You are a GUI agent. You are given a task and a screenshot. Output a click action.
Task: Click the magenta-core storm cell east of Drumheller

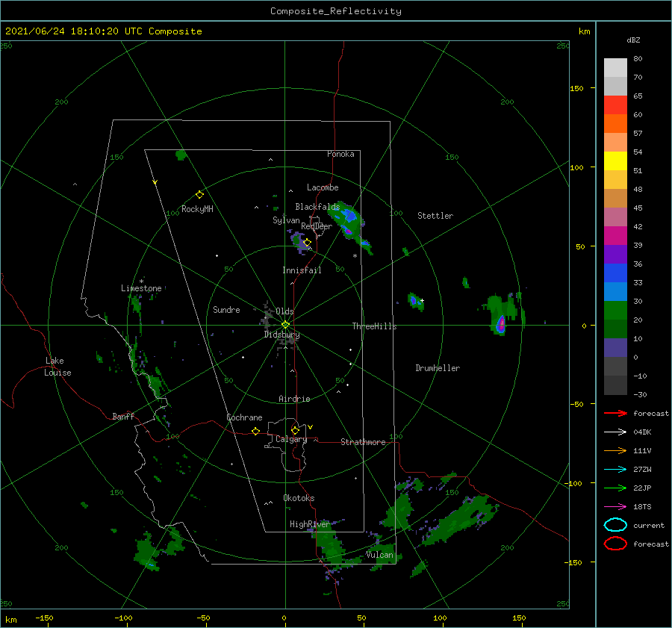(500, 325)
